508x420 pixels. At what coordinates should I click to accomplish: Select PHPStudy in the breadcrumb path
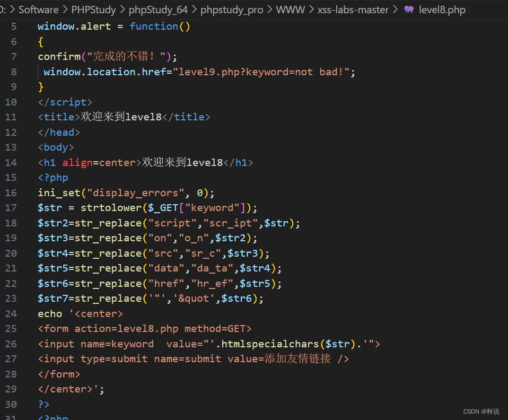[x=94, y=9]
